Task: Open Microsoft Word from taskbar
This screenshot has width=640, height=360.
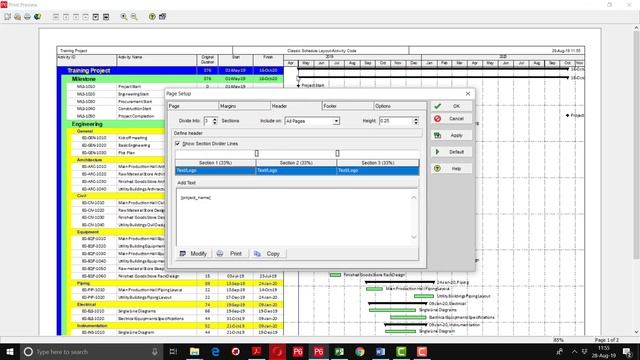Action: (380, 351)
